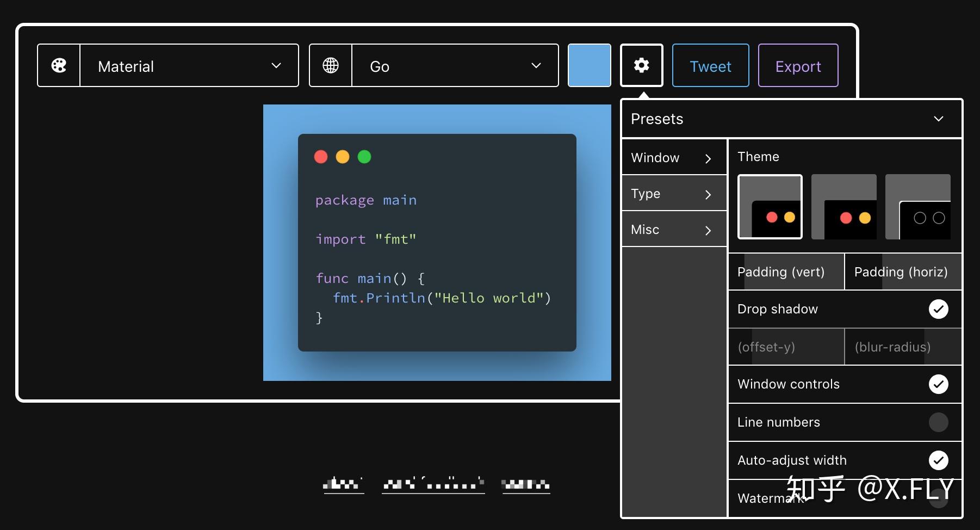This screenshot has height=530, width=980.
Task: Open settings via the gear icon
Action: (x=642, y=65)
